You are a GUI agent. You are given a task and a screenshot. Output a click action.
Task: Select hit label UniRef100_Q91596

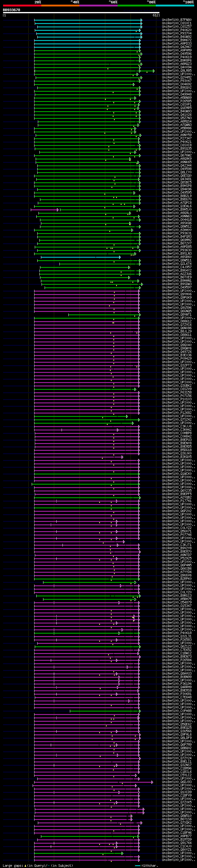point(177,308)
